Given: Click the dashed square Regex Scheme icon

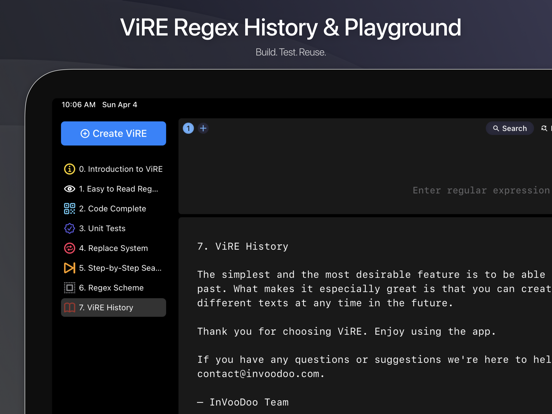Looking at the screenshot, I should (69, 288).
